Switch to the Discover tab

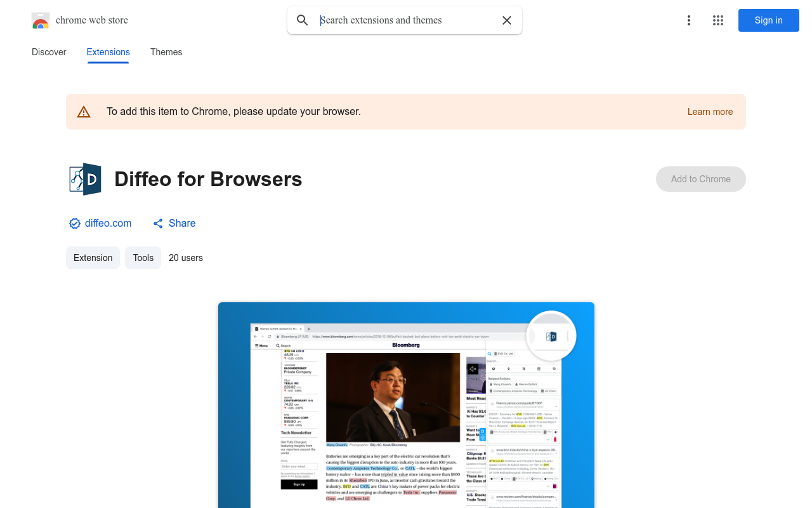click(x=49, y=52)
